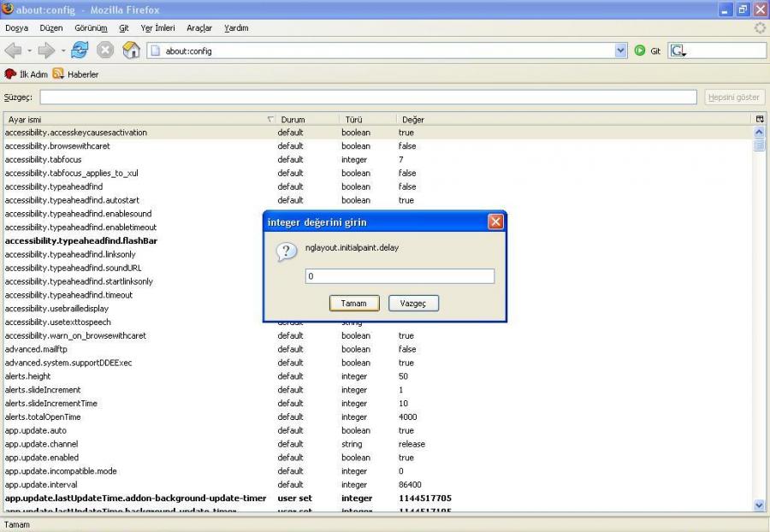Click the Stop loading icon
This screenshot has width=770, height=532.
105,50
